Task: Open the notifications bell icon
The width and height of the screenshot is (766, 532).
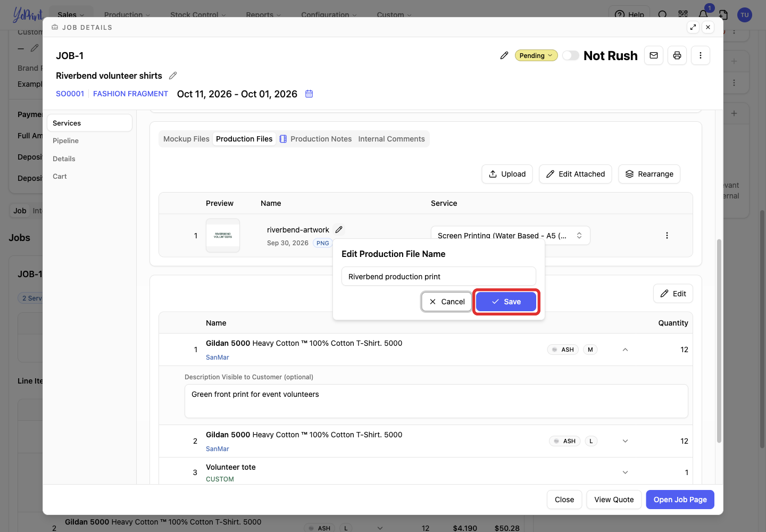Action: point(703,14)
